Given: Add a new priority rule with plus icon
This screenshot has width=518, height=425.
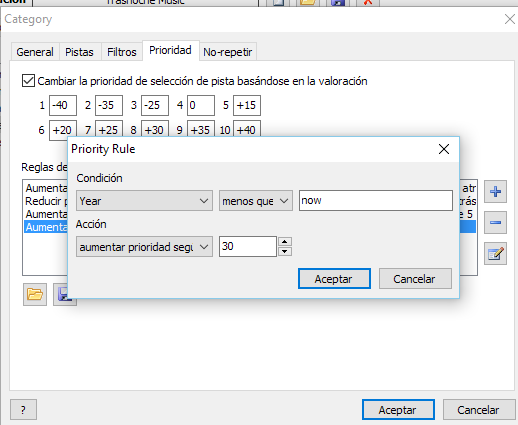Looking at the screenshot, I should point(495,192).
